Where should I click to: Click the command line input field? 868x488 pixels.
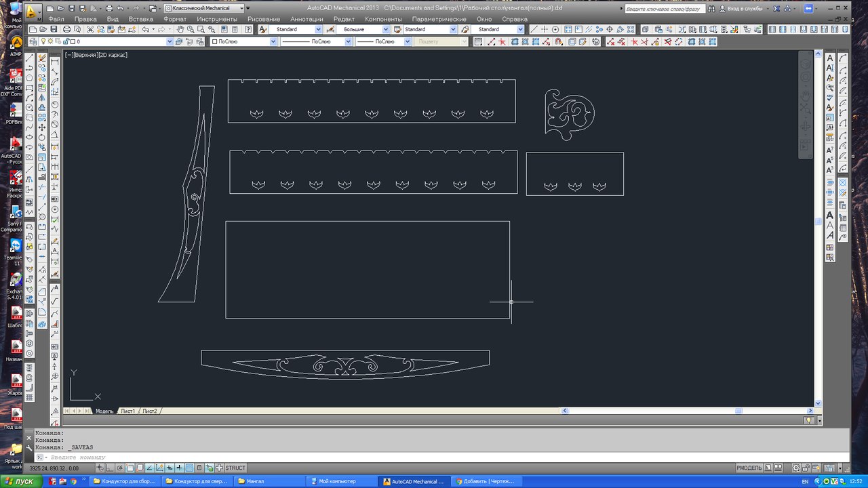[441, 457]
